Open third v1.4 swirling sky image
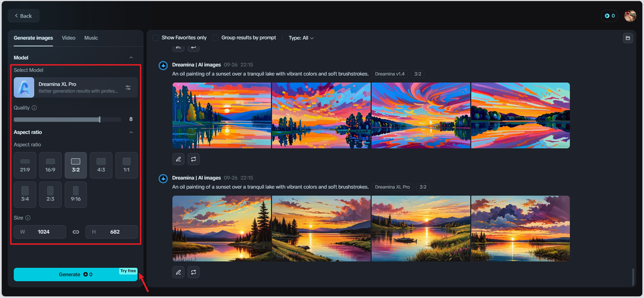The height and width of the screenshot is (298, 644). (x=421, y=115)
